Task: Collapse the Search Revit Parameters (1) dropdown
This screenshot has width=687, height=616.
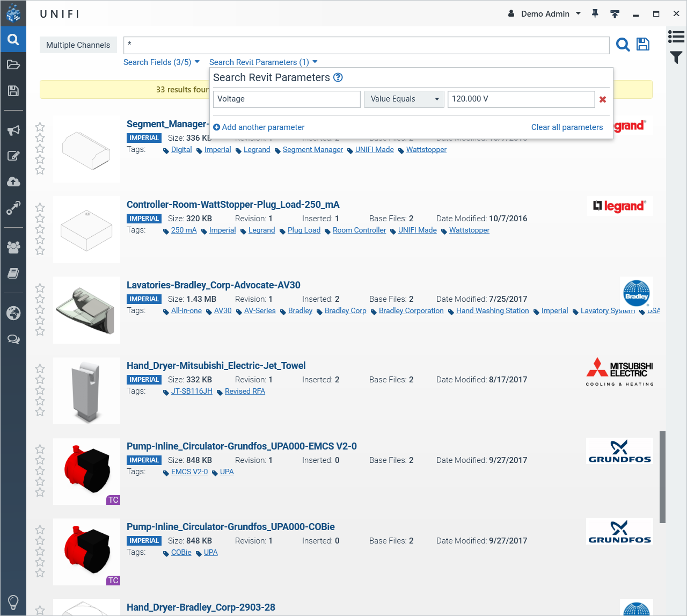Action: tap(264, 62)
